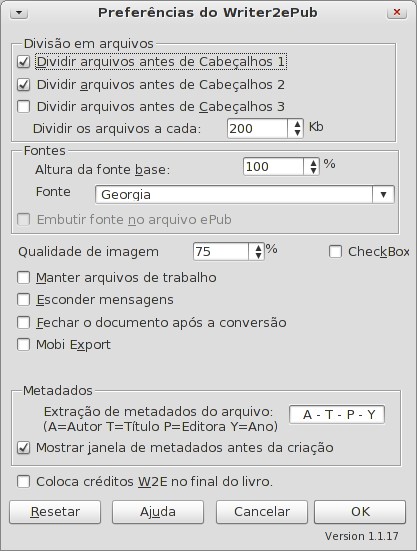This screenshot has height=551, width=417.
Task: Check Coloca créditos W2E no final do livro
Action: 24,482
